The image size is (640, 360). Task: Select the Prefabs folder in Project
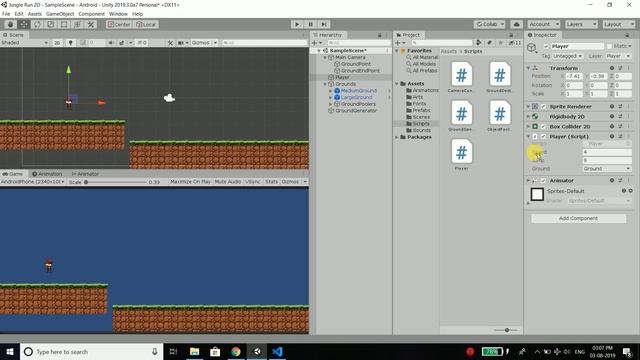(x=421, y=111)
